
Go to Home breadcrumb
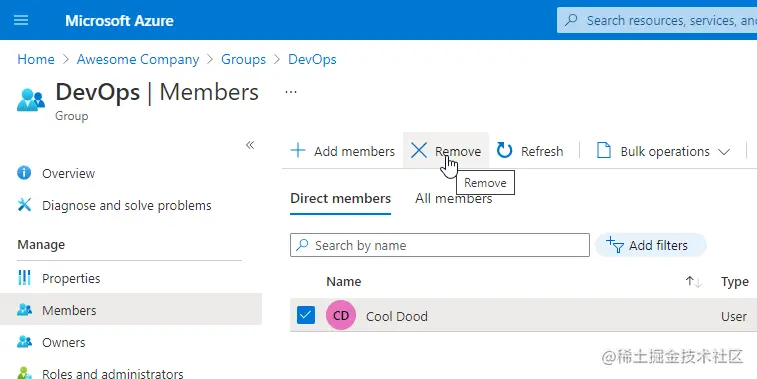pos(36,59)
